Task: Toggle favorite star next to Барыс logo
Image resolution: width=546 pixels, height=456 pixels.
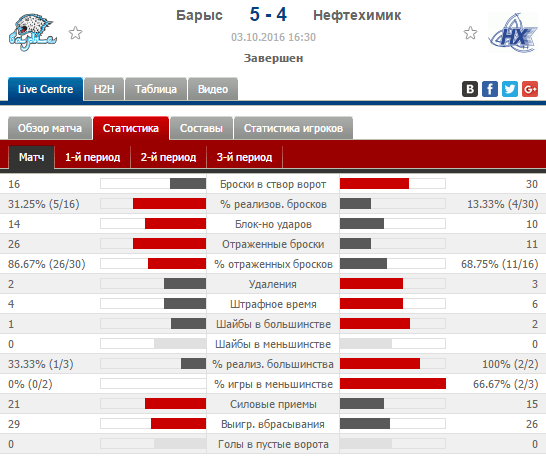Action: pos(75,33)
